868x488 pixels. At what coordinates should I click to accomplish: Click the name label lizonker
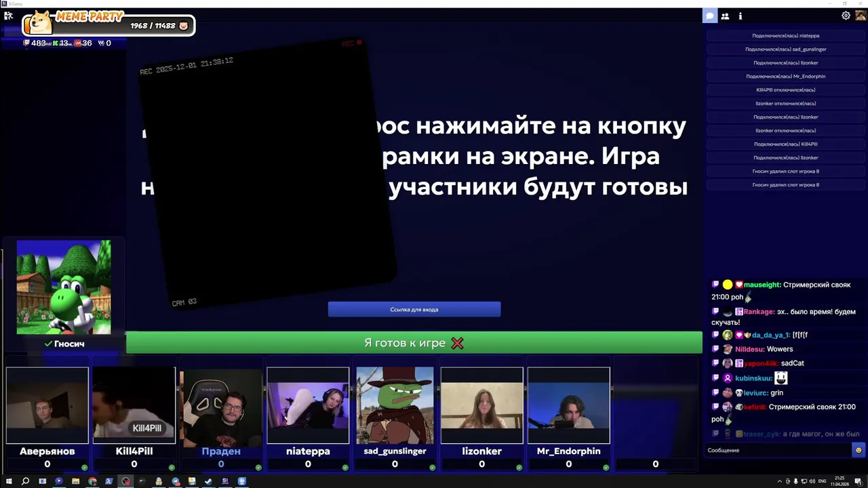pos(482,451)
